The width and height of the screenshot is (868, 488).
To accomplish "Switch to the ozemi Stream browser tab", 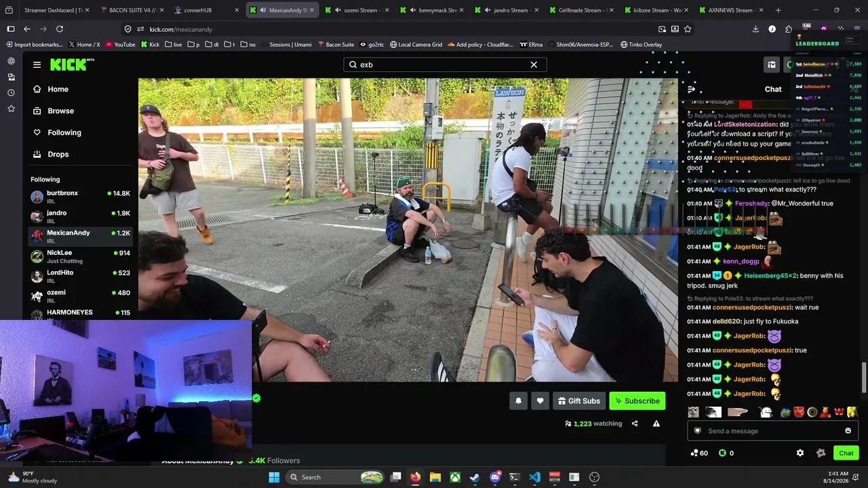I will pos(355,10).
